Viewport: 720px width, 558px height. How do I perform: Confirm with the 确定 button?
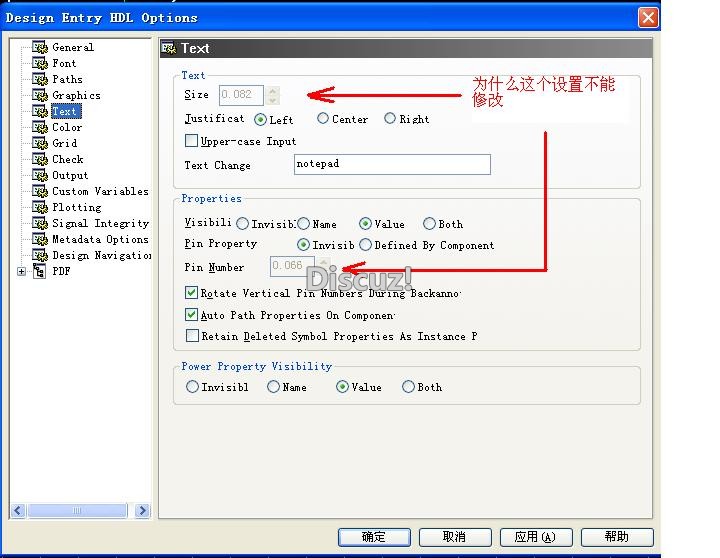374,537
